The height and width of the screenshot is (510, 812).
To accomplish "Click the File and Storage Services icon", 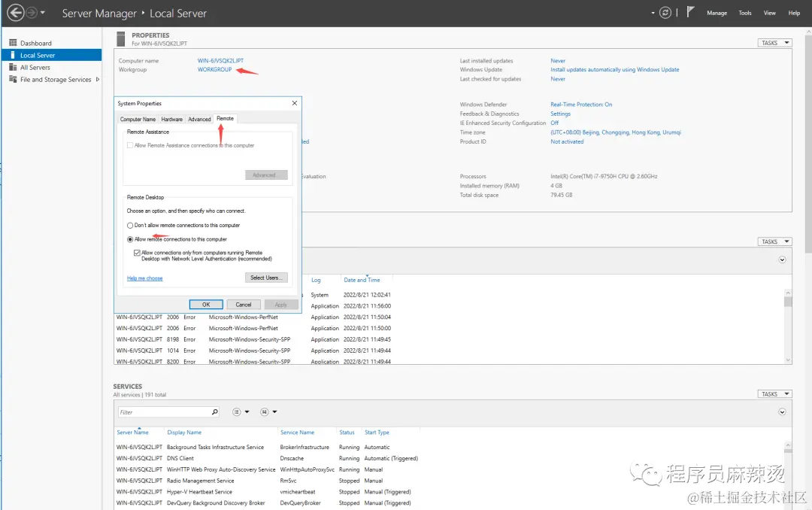I will [x=13, y=79].
